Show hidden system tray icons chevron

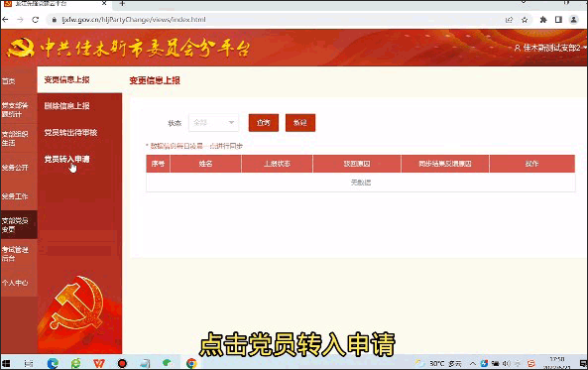[x=473, y=363]
